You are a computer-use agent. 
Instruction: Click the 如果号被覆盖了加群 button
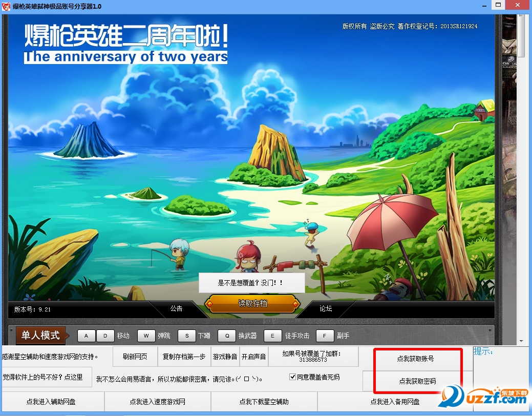tap(313, 357)
